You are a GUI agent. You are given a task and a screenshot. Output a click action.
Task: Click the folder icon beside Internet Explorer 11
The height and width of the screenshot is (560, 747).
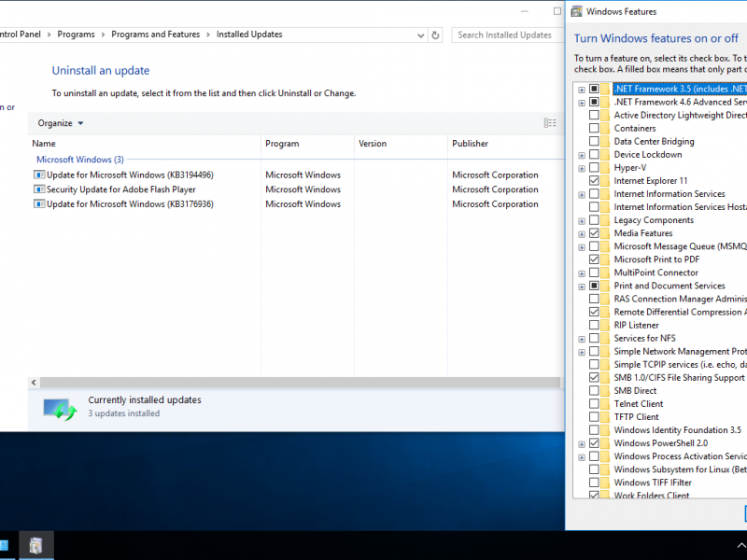tap(605, 181)
